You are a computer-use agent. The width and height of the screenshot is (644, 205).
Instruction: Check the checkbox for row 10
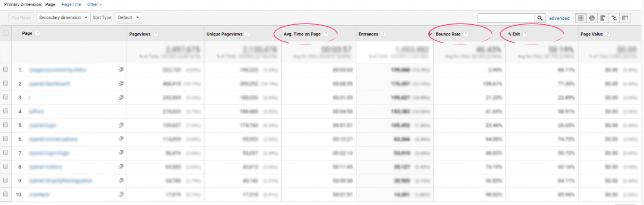tap(5, 194)
